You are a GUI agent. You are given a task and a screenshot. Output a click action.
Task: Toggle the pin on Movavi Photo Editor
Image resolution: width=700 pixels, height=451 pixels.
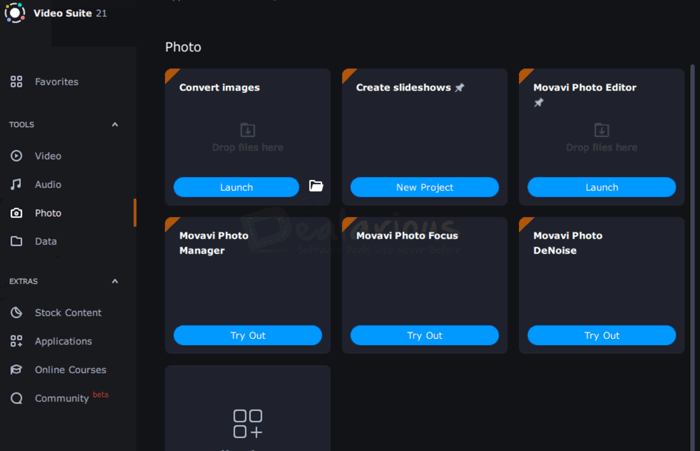click(539, 103)
